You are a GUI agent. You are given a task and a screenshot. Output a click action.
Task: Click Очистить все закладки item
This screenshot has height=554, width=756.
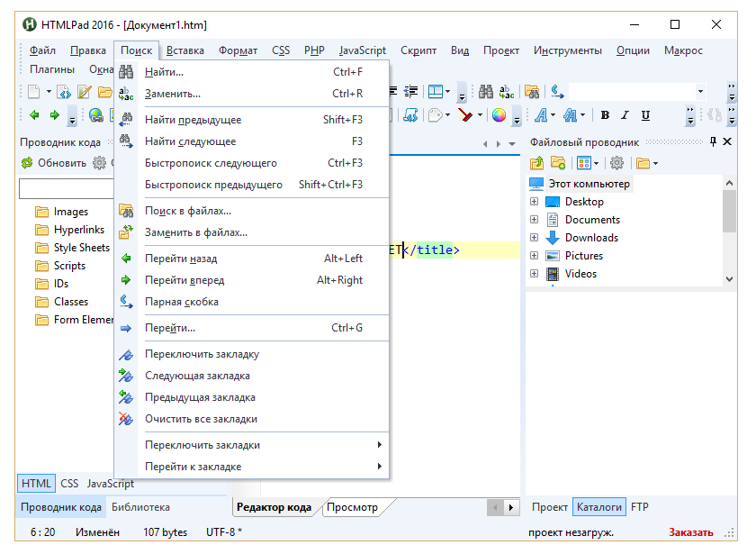pyautogui.click(x=251, y=420)
